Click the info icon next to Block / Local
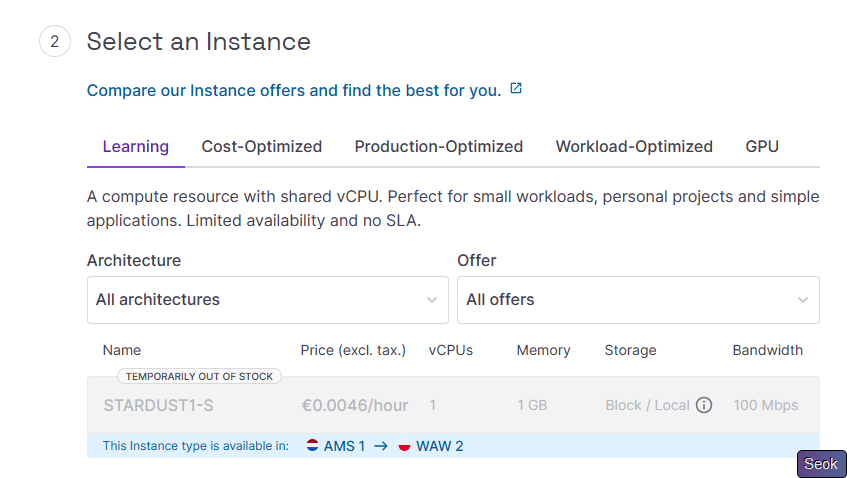 point(704,405)
